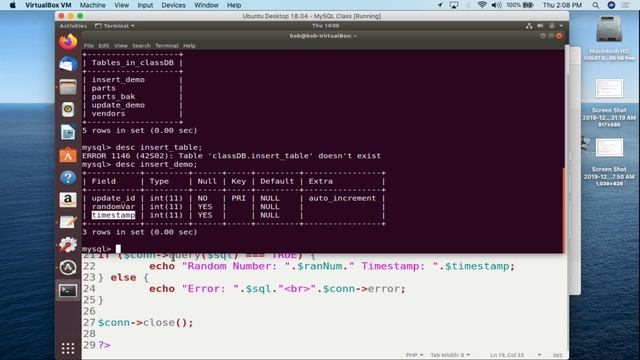
Task: Click update_demo in the tables list
Action: point(118,105)
